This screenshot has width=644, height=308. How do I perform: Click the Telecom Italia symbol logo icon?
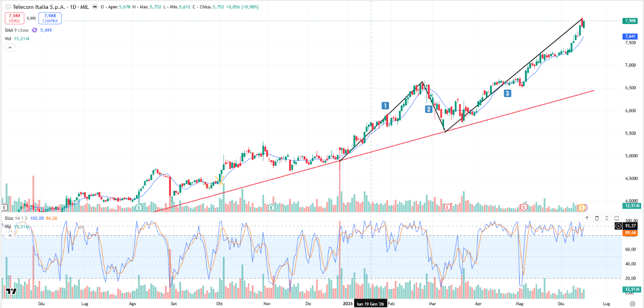pos(8,7)
